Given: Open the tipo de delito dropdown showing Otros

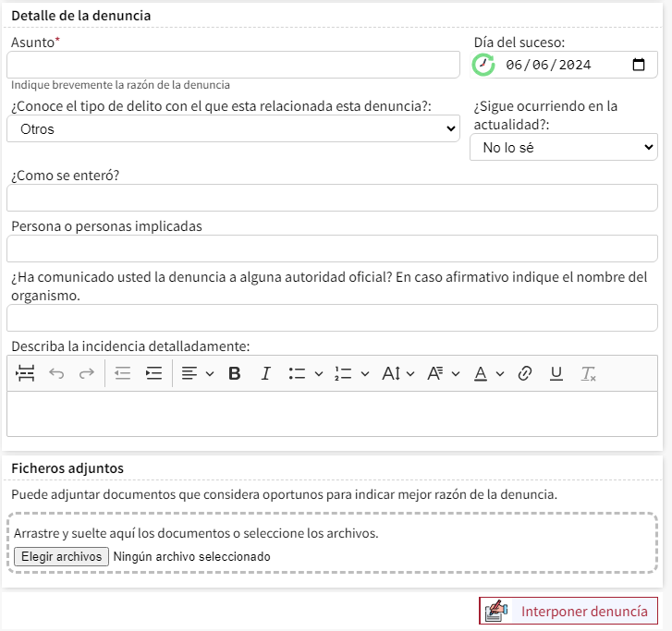Looking at the screenshot, I should [x=233, y=129].
